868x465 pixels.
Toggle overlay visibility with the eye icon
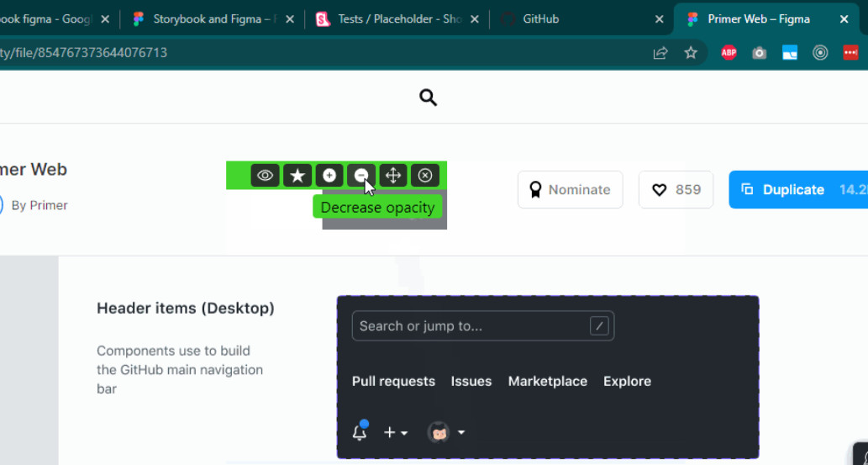click(266, 176)
